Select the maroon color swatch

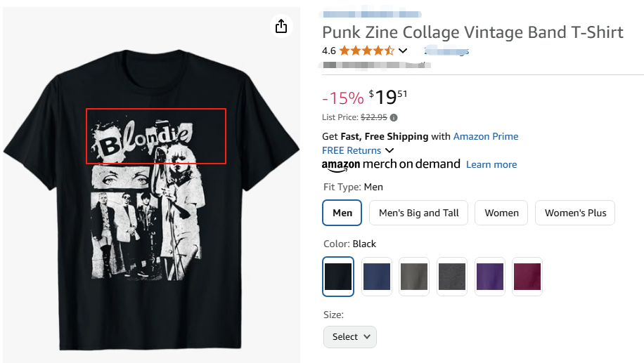tap(527, 277)
